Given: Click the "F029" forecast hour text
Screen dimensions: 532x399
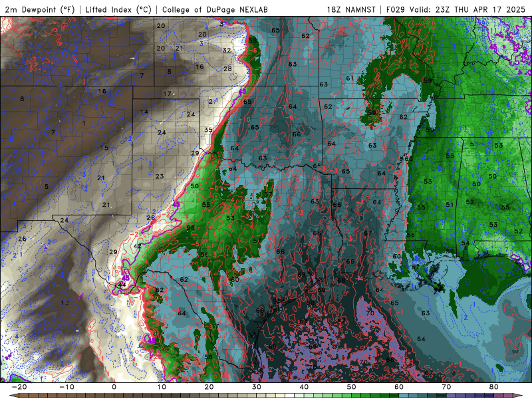Looking at the screenshot, I should [x=396, y=9].
